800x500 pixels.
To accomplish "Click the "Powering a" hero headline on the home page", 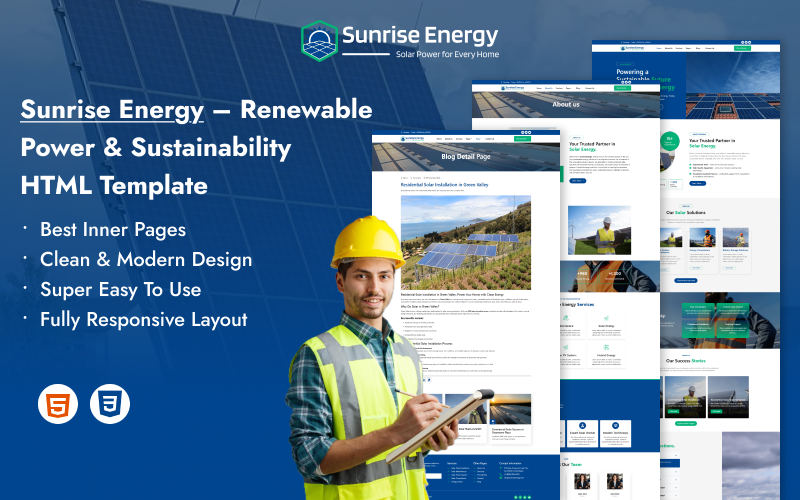I will [632, 72].
